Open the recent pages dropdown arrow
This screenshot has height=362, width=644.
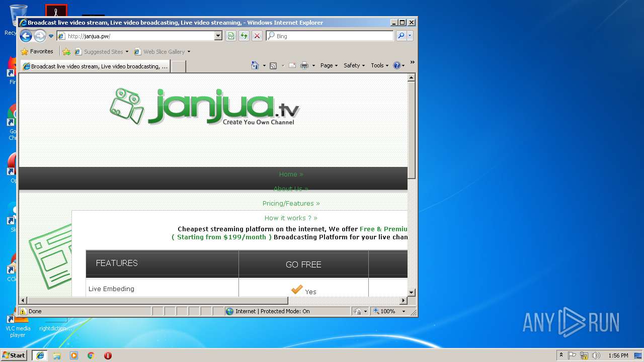(x=51, y=36)
